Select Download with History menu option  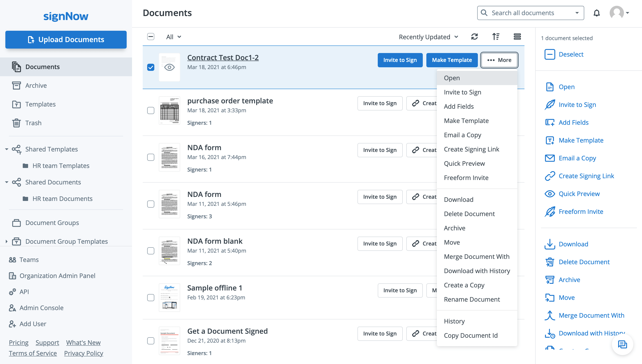coord(477,271)
